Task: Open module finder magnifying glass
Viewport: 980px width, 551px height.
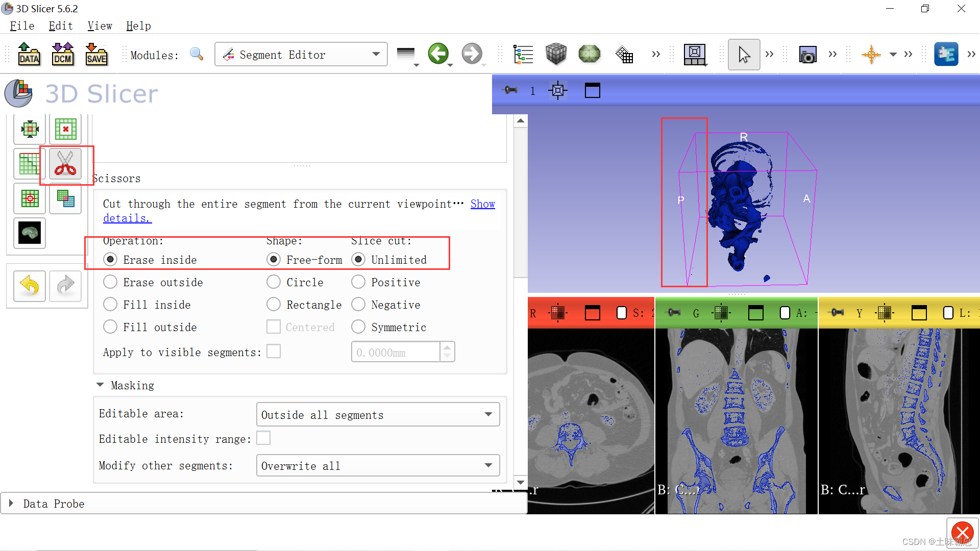Action: (x=197, y=54)
